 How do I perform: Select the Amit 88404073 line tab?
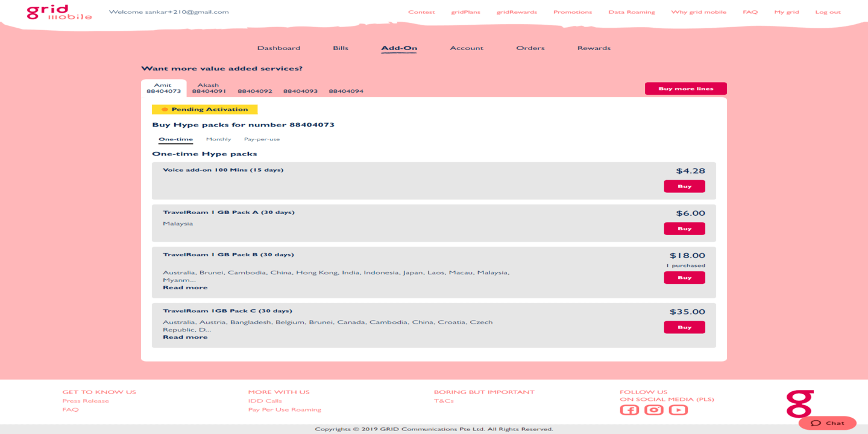tap(164, 88)
